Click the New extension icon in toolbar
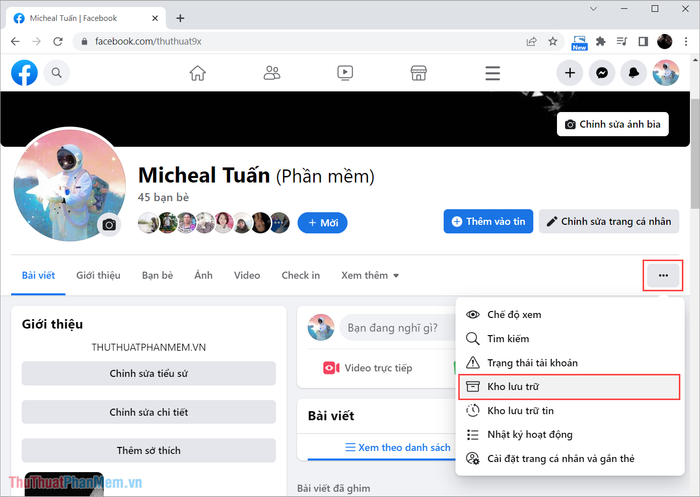The image size is (700, 497). click(579, 42)
